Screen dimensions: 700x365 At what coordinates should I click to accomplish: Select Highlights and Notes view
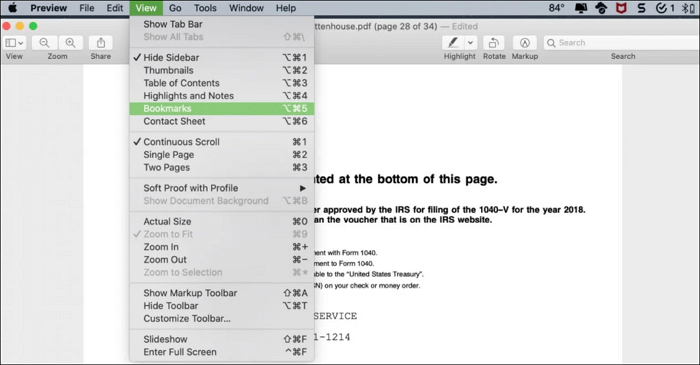coord(222,95)
